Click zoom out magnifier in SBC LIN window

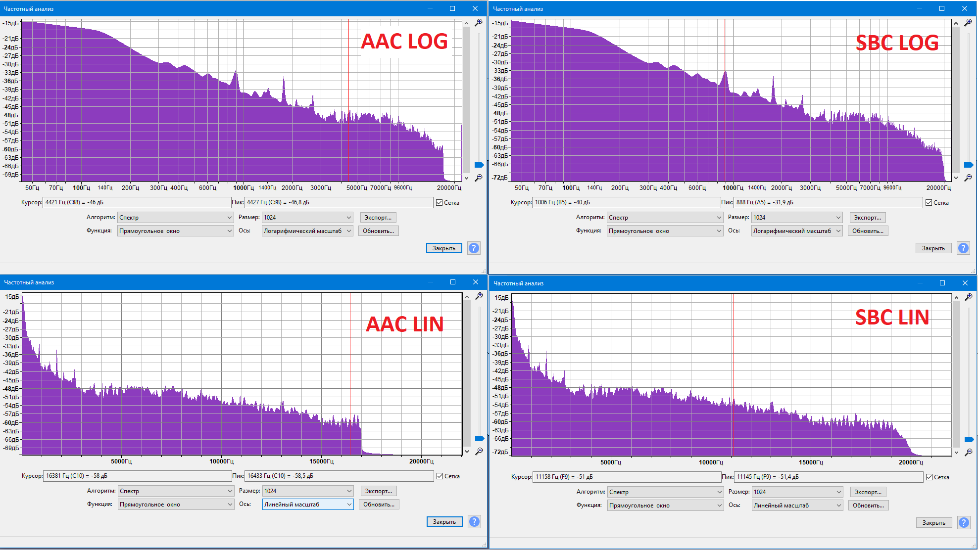969,452
